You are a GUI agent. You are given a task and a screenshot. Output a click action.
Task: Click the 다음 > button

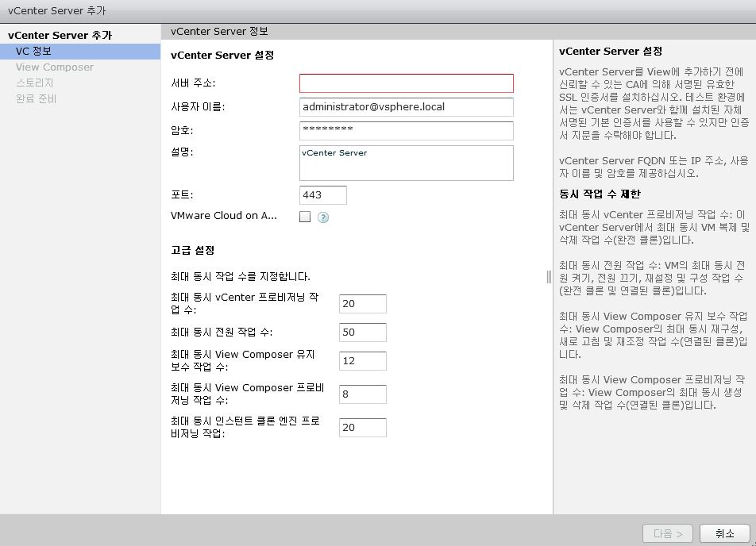pyautogui.click(x=668, y=533)
